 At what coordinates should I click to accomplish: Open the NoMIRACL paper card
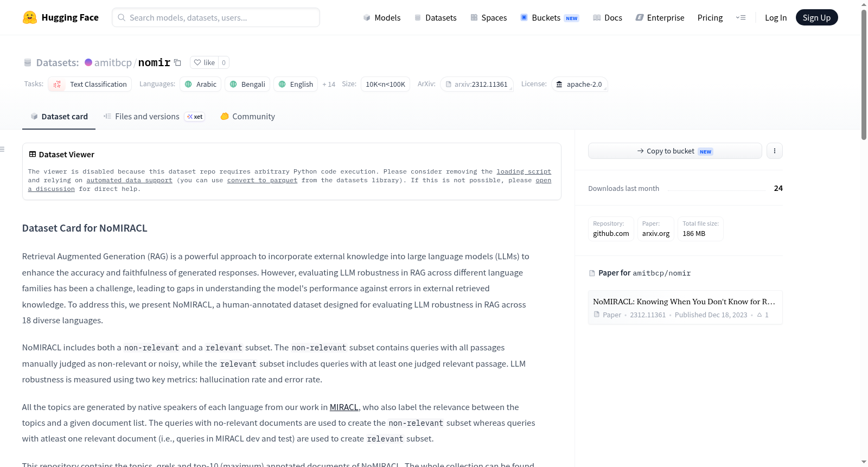click(x=685, y=308)
